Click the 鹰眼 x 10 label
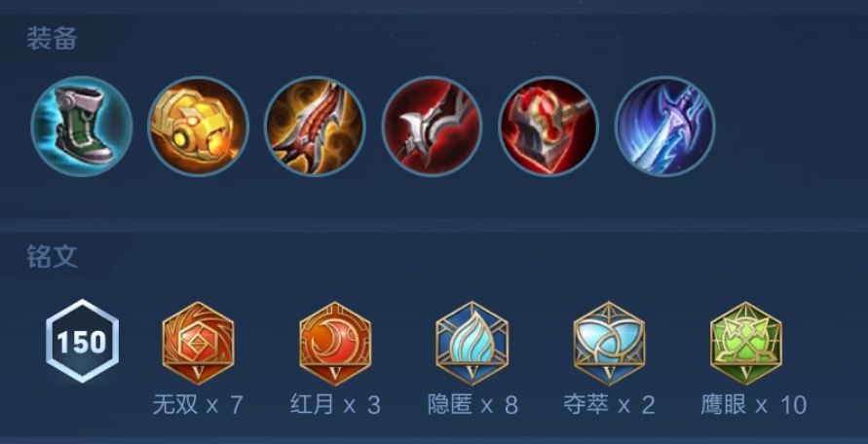 pos(753,406)
